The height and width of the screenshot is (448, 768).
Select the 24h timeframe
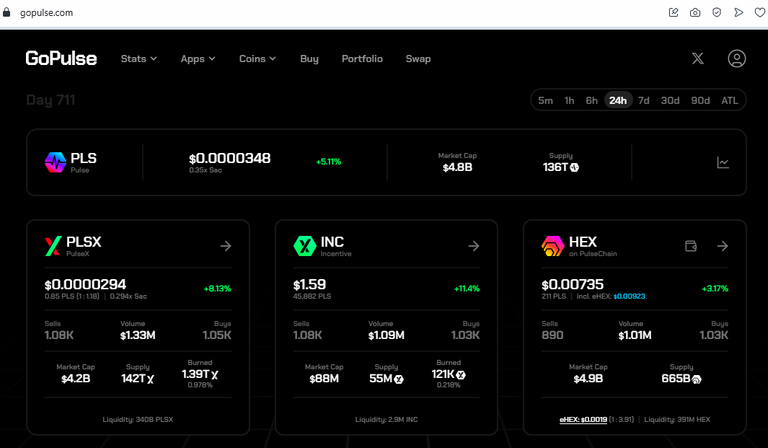(x=618, y=100)
